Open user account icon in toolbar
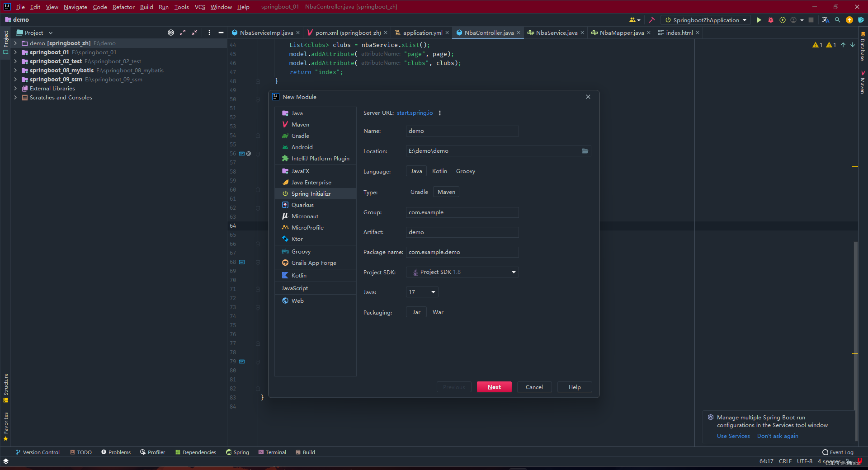Viewport: 868px width, 470px height. pos(635,20)
